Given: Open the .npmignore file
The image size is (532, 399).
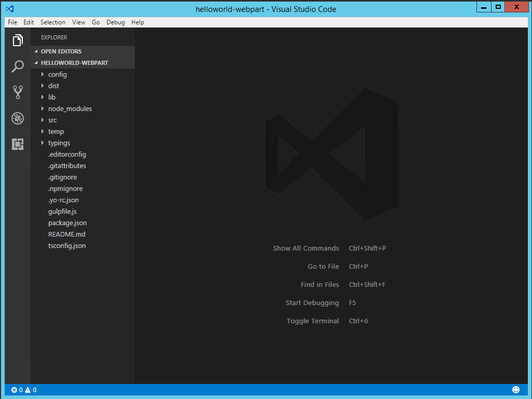Looking at the screenshot, I should pos(65,189).
